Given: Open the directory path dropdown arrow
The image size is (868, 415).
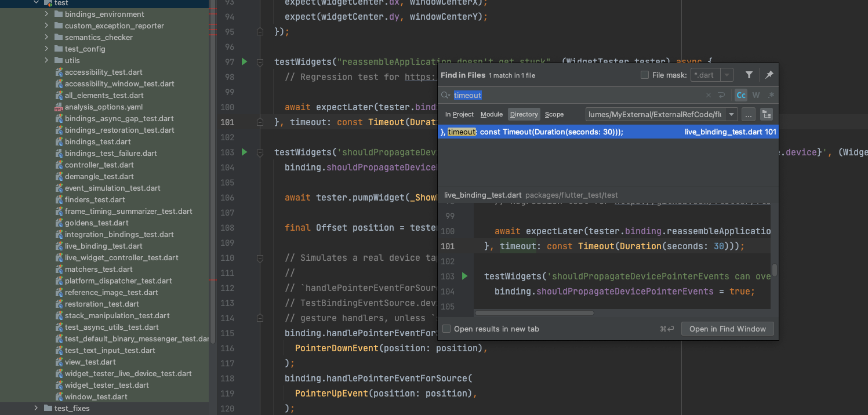Looking at the screenshot, I should point(732,114).
